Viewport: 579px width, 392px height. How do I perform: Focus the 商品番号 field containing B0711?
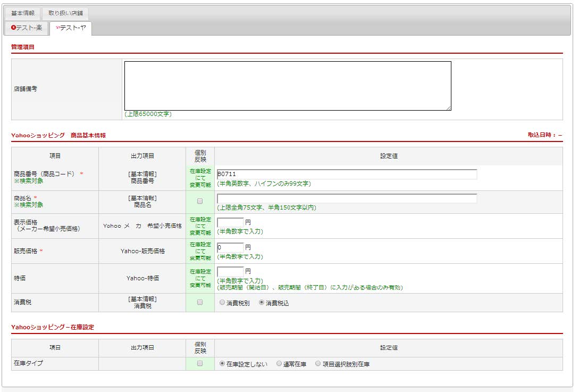[x=347, y=174]
